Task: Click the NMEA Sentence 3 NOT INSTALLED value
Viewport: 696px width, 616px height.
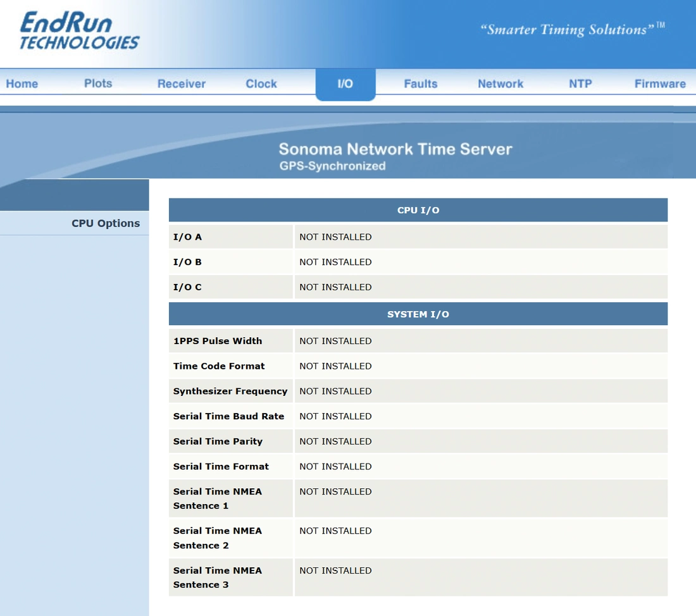Action: point(335,570)
